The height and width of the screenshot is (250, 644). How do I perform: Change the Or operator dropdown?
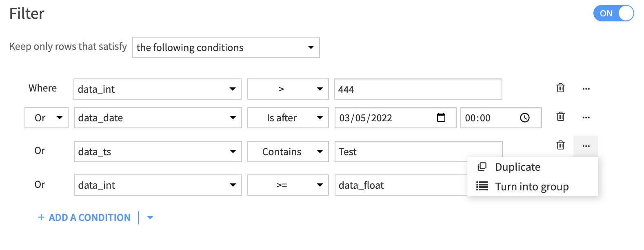pos(47,118)
